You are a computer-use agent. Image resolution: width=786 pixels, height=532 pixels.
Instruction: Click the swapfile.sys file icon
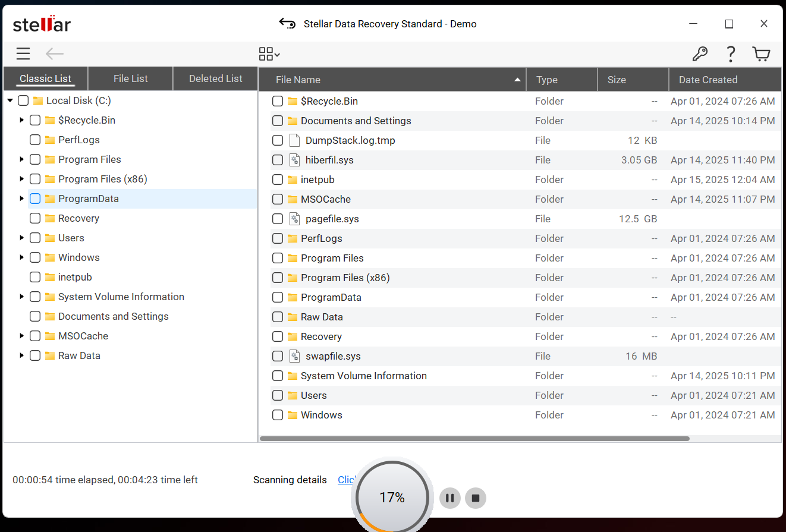(x=294, y=356)
